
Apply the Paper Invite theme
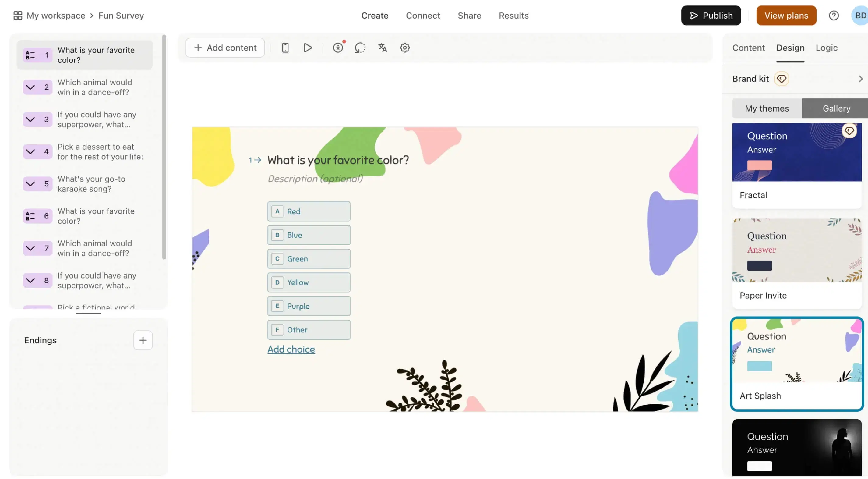click(x=797, y=264)
